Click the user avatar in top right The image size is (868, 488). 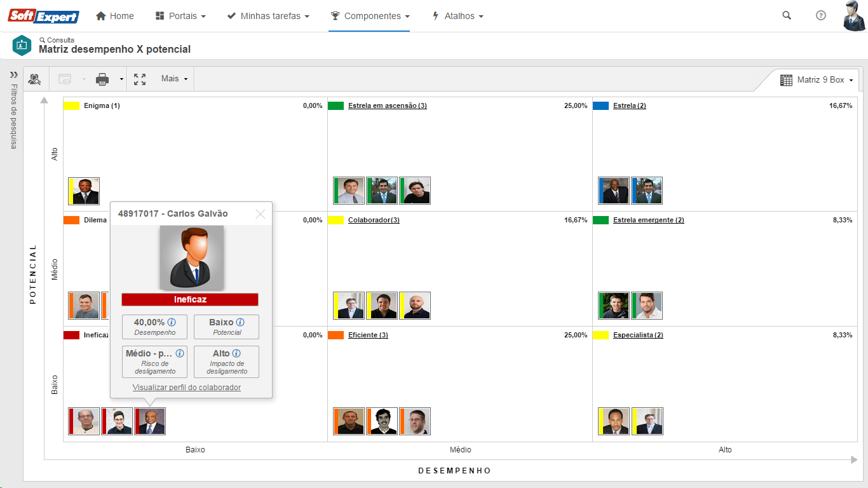click(x=854, y=16)
